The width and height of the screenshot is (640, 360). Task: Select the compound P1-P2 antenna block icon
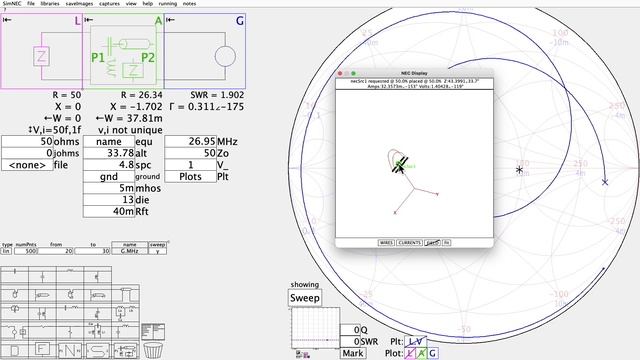coord(125,351)
